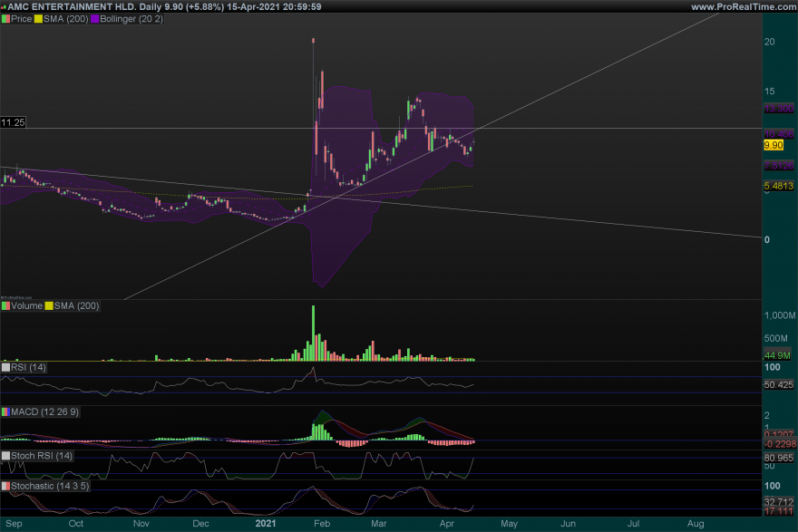The width and height of the screenshot is (798, 532).
Task: Click the Price legend color icon
Action: [5, 18]
